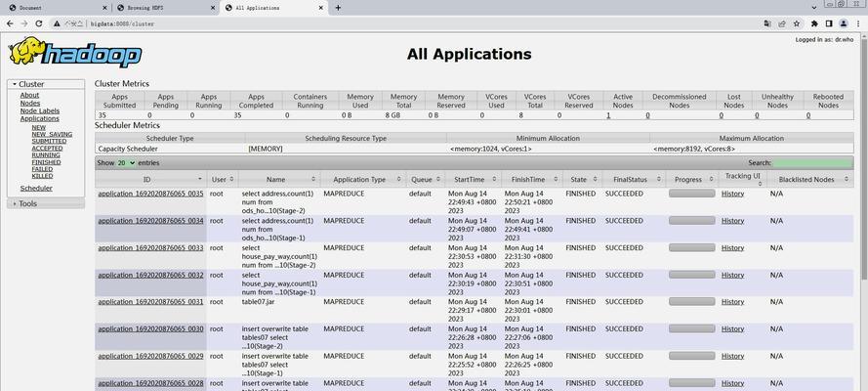The height and width of the screenshot is (391, 868).
Task: Close the Browsing HDFS tab
Action: (x=213, y=8)
